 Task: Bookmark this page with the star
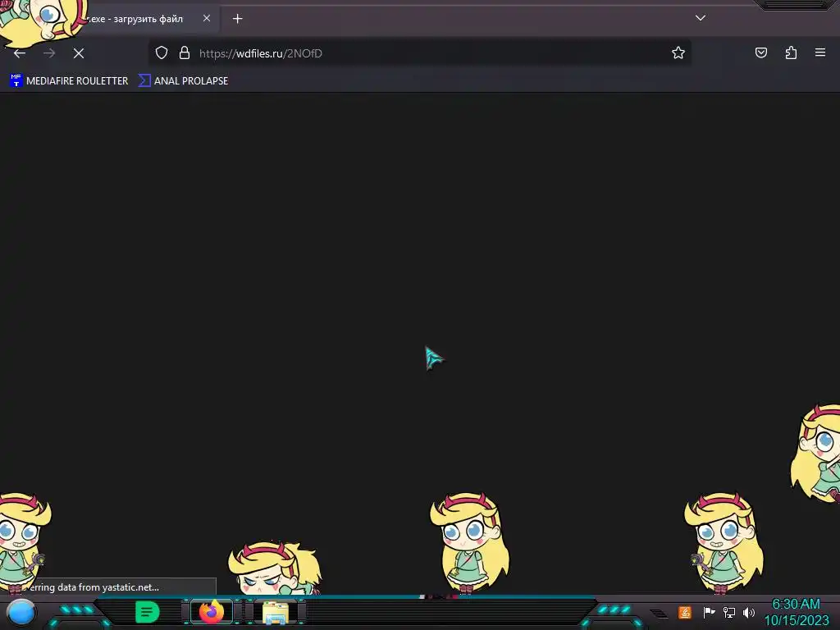click(x=678, y=52)
